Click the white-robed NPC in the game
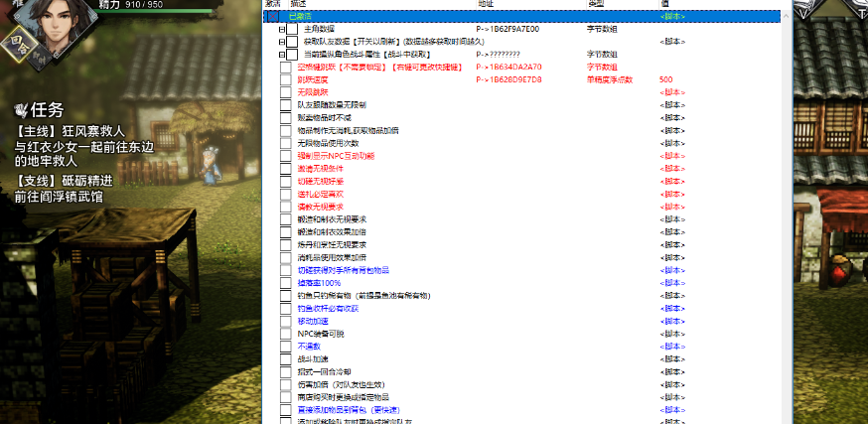 click(x=210, y=165)
